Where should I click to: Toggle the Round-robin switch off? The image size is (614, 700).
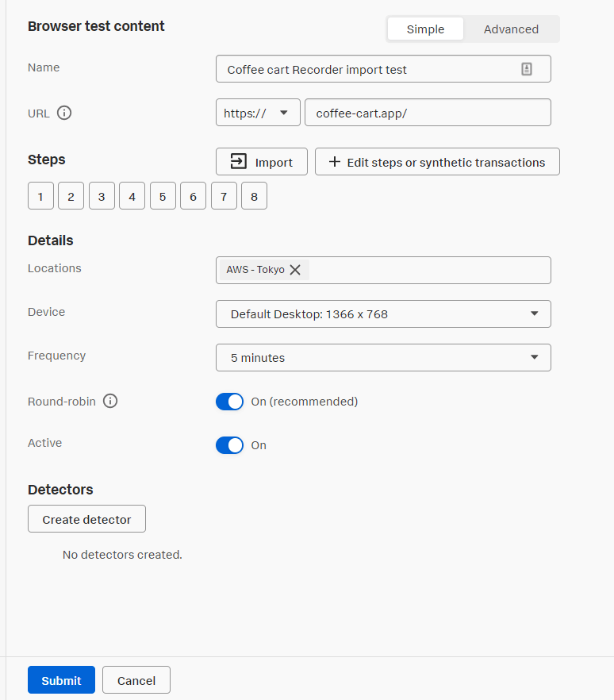pyautogui.click(x=229, y=402)
